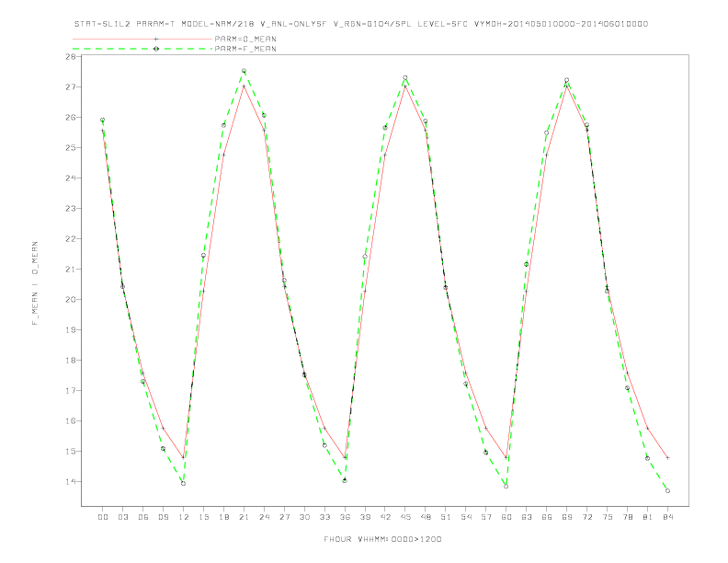Click y-axis tick label 16
This screenshot has height=563, width=728.
[x=71, y=420]
